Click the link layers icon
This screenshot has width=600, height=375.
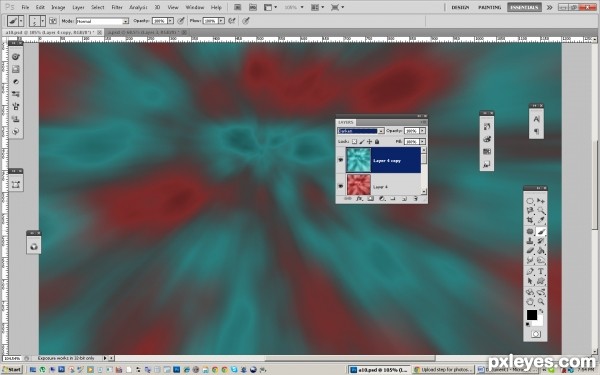pyautogui.click(x=347, y=199)
